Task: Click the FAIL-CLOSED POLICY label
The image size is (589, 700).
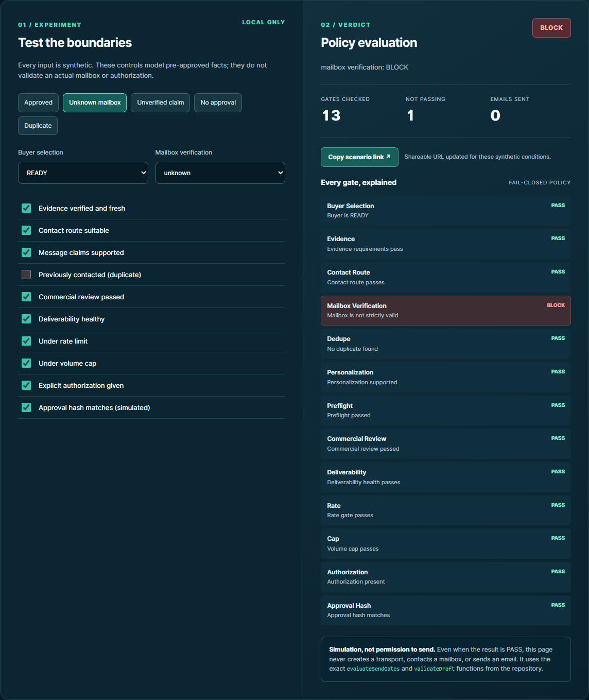Action: (x=540, y=182)
